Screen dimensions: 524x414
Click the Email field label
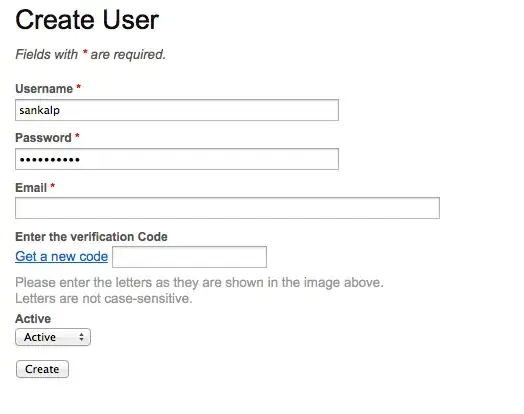pyautogui.click(x=31, y=188)
